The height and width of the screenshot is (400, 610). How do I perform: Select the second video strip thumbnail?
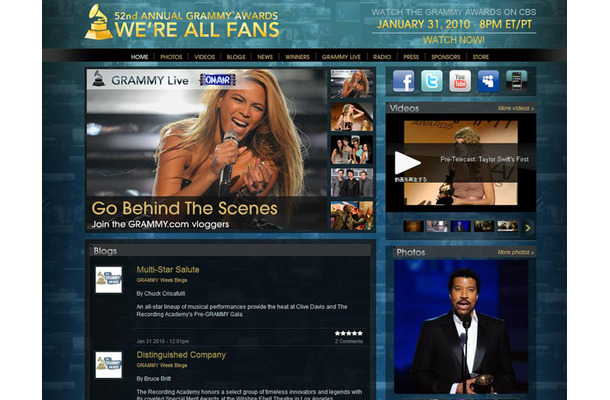click(437, 226)
